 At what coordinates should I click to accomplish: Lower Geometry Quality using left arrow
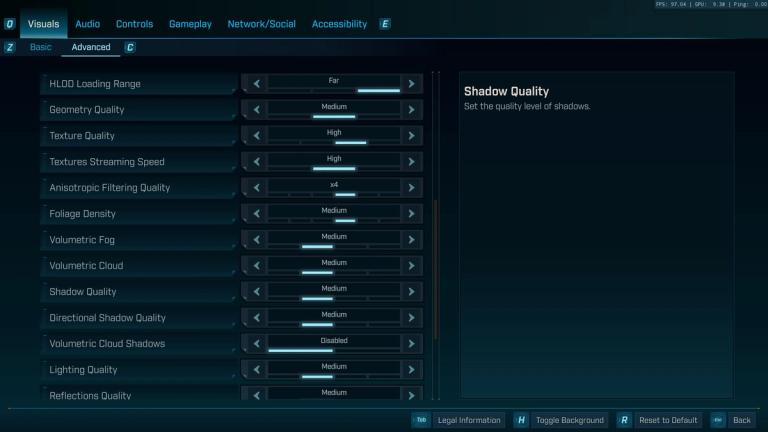[x=257, y=110]
